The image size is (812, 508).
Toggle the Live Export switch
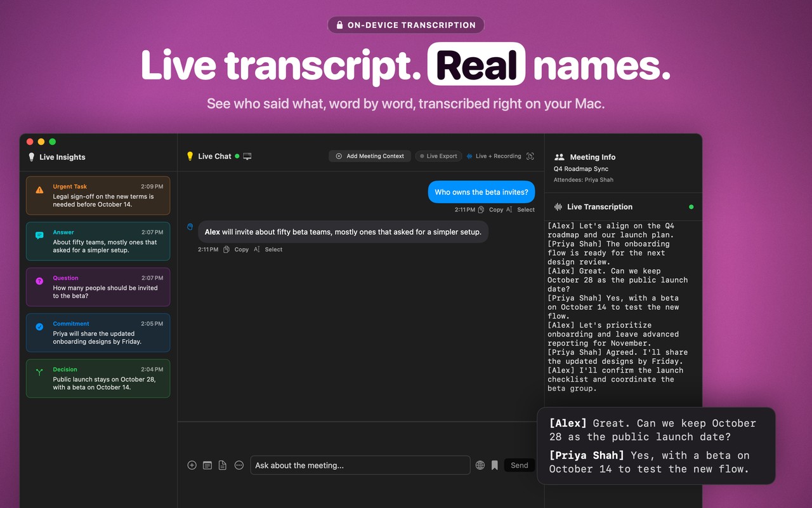click(x=438, y=156)
